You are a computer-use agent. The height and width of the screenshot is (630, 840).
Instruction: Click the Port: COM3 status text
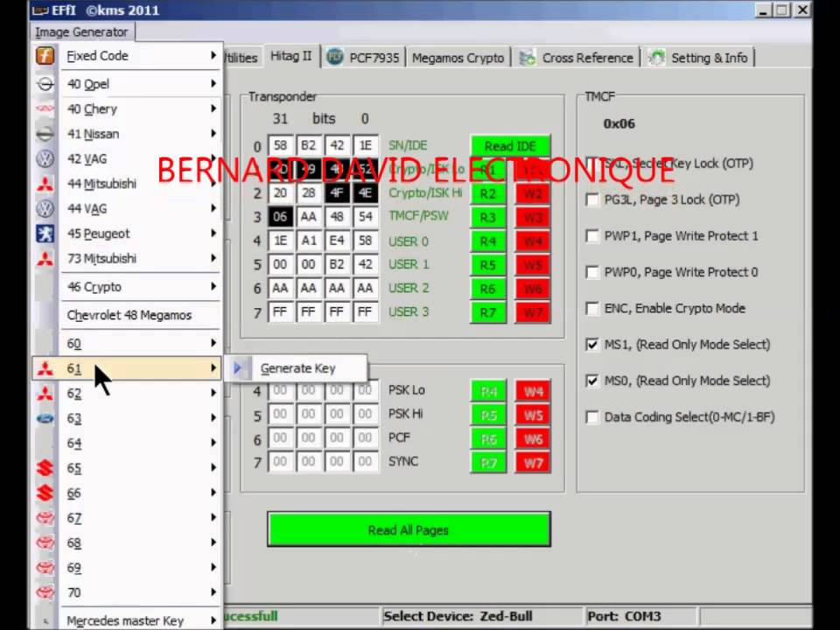pyautogui.click(x=624, y=617)
